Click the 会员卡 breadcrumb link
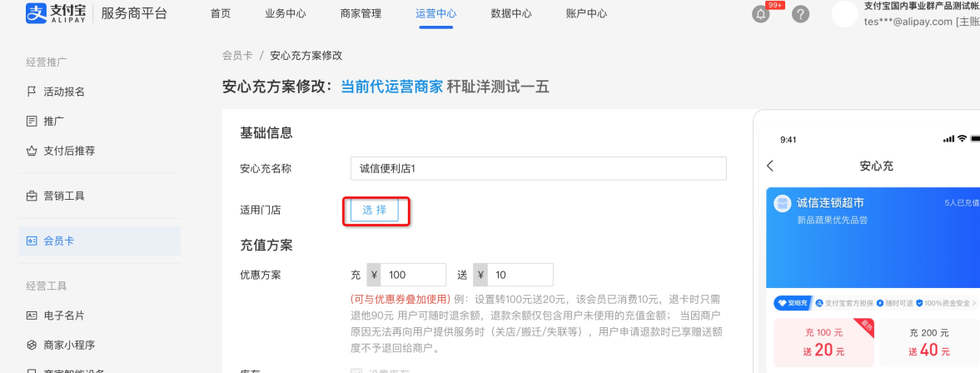The image size is (980, 373). (x=237, y=56)
